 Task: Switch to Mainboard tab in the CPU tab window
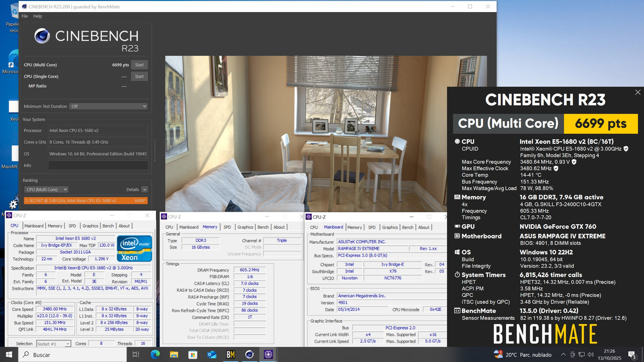(x=34, y=226)
